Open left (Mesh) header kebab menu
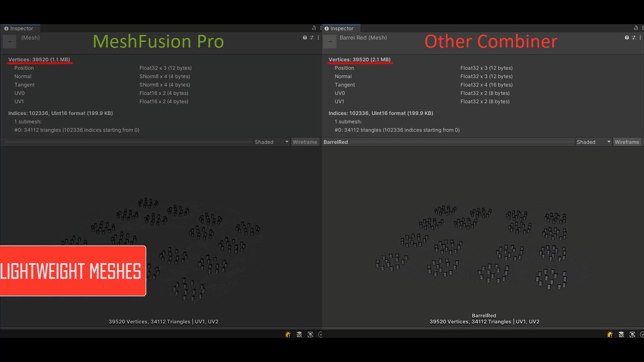Screen dimensions: 644x362 [318, 38]
